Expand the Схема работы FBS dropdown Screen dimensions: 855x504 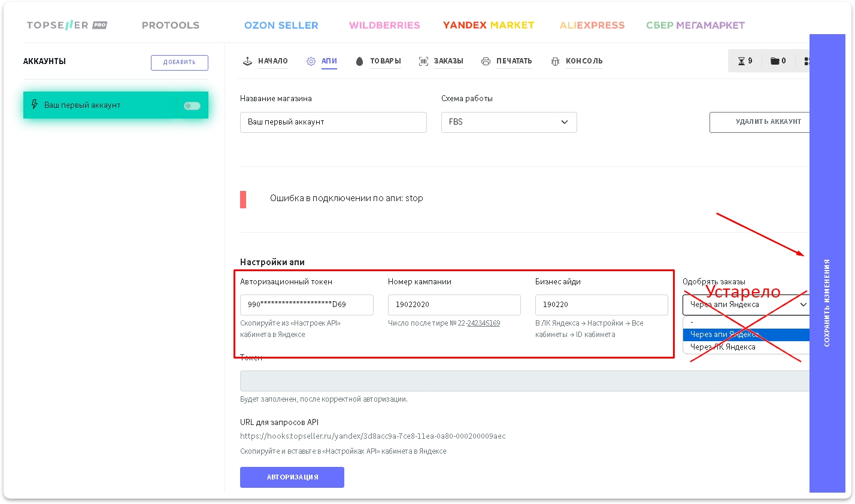tap(508, 122)
